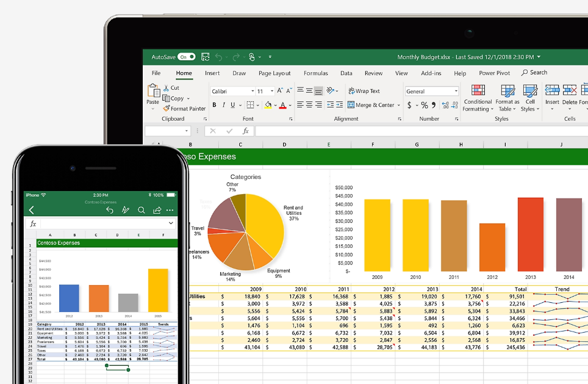The image size is (588, 384).
Task: Click the Wrap Text button
Action: coord(364,91)
